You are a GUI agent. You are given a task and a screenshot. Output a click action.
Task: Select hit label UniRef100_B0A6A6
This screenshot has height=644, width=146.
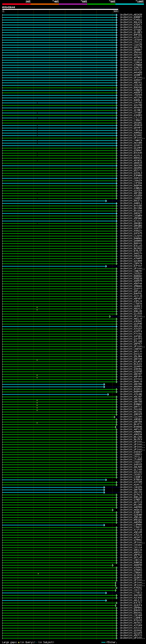(131, 427)
